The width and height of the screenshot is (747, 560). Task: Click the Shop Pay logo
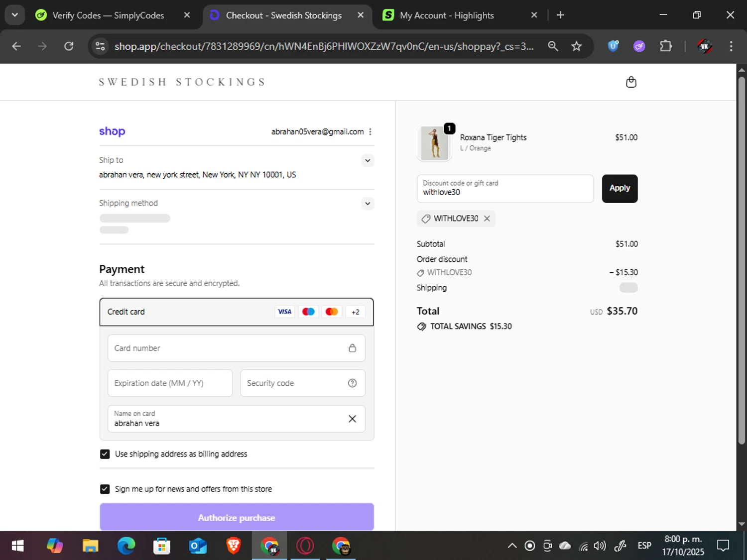tap(112, 131)
